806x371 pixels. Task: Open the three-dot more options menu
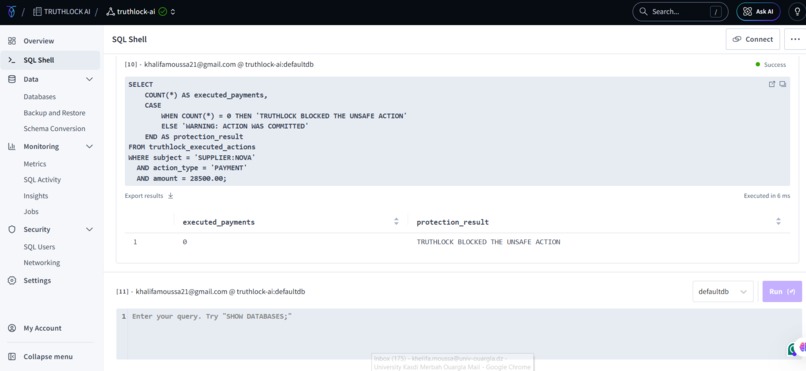796,39
